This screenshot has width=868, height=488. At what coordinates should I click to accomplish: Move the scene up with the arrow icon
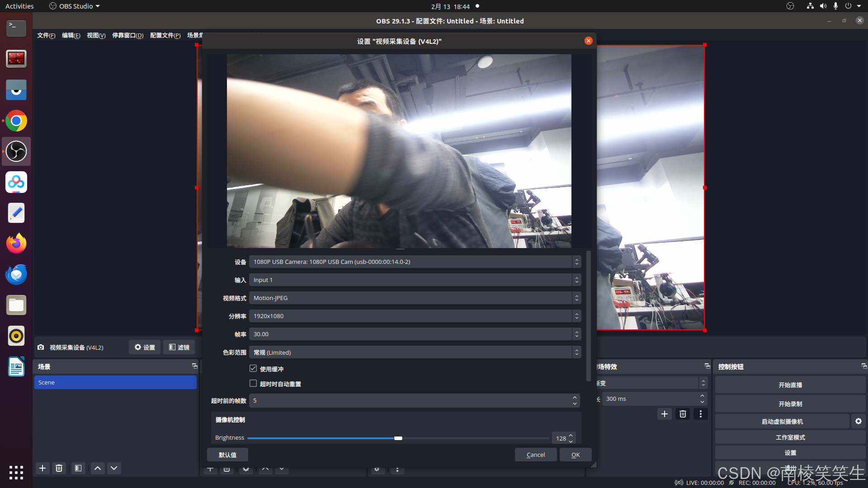[x=98, y=468]
